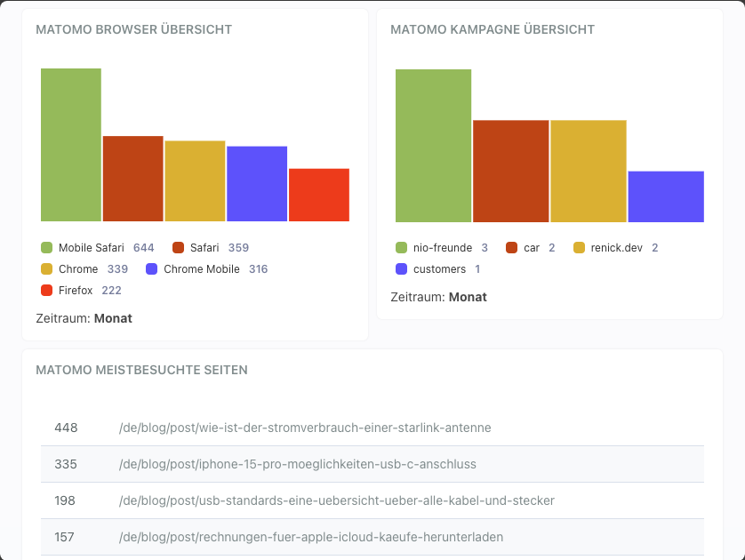This screenshot has height=560, width=745.
Task: Click the green nio-freunde legend swatch
Action: coord(402,247)
